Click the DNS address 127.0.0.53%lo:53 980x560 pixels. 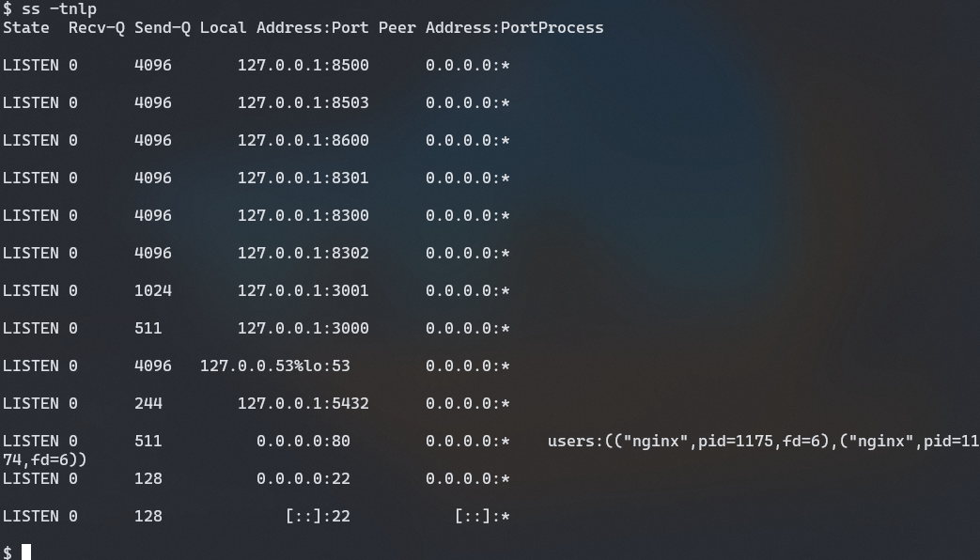(x=274, y=366)
